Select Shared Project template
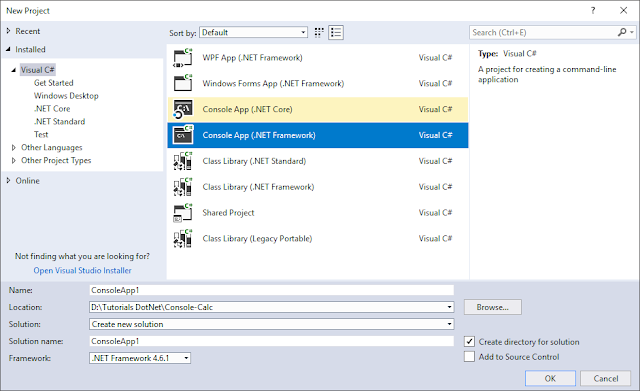The width and height of the screenshot is (640, 391). coord(318,213)
